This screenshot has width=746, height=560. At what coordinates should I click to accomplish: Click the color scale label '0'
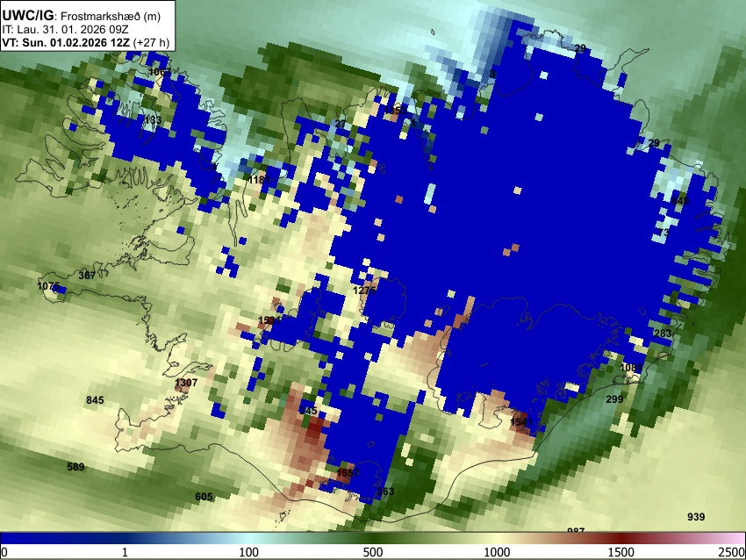(x=4, y=552)
